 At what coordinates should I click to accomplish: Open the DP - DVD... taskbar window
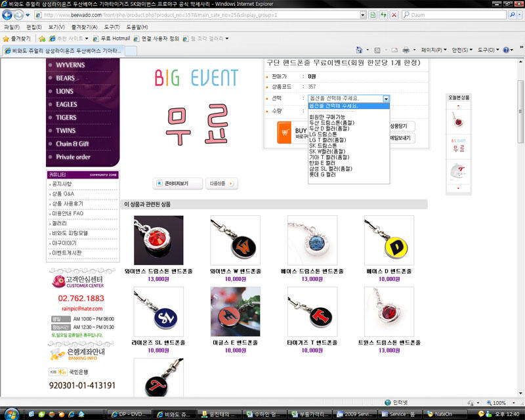pos(129,414)
